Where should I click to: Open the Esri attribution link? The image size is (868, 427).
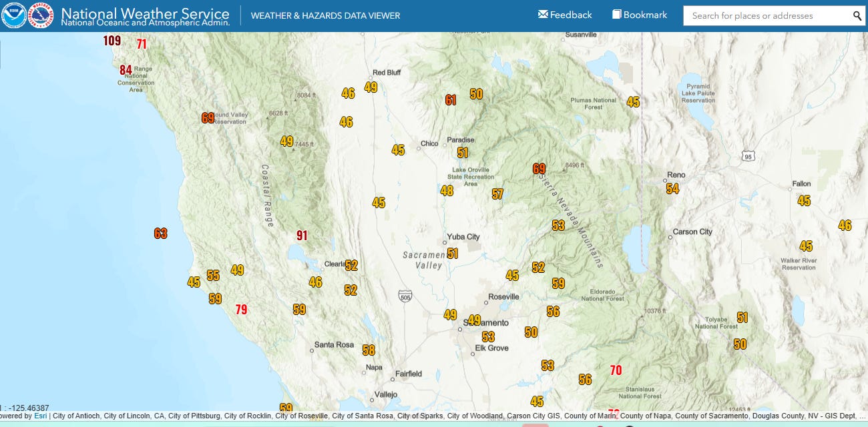(40, 416)
